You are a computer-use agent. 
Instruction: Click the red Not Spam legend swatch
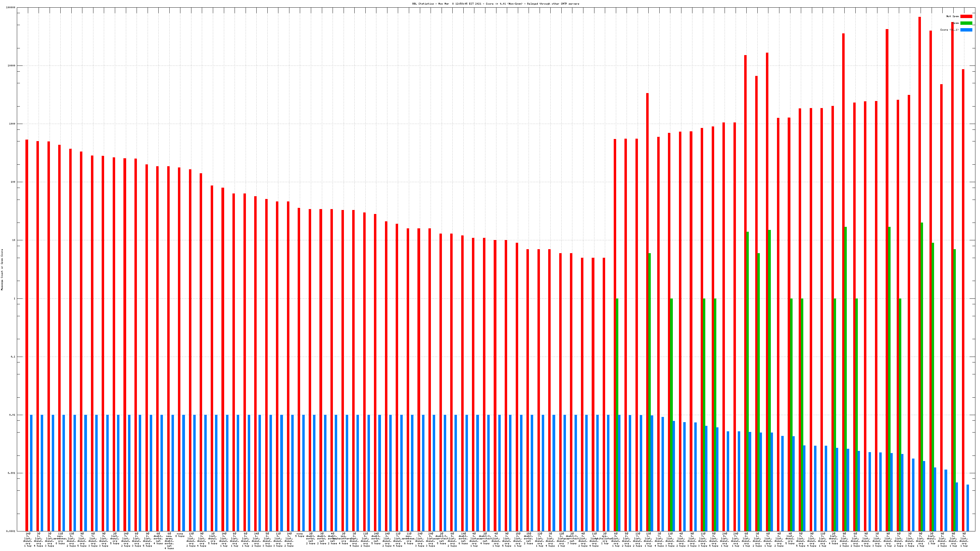click(x=966, y=16)
